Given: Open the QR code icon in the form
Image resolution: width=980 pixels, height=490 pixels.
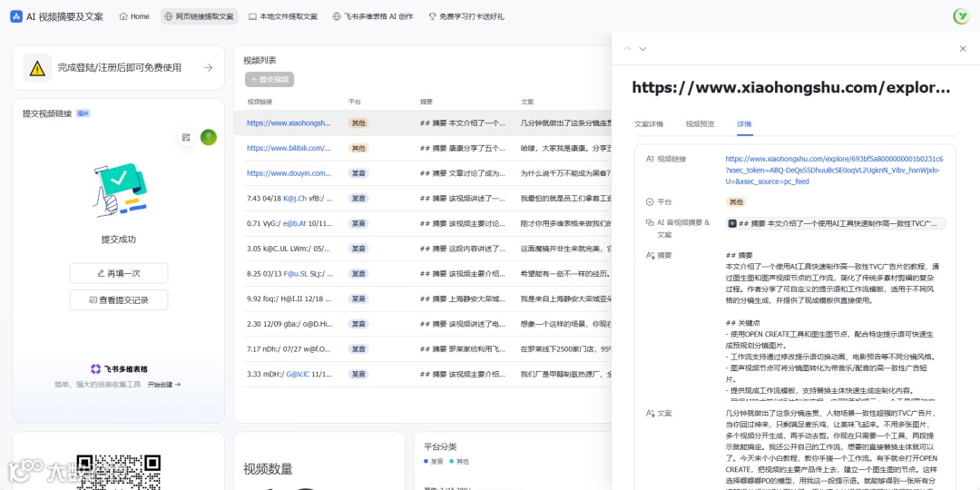Looking at the screenshot, I should (186, 137).
